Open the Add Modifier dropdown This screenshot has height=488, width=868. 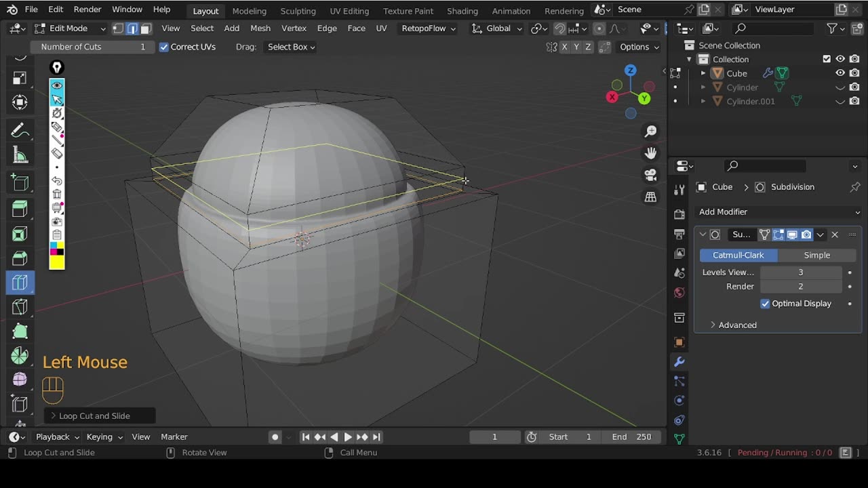tap(778, 212)
